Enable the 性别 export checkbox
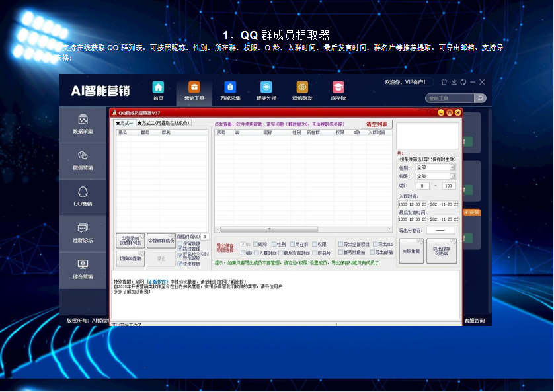This screenshot has width=554, height=392. pos(274,244)
